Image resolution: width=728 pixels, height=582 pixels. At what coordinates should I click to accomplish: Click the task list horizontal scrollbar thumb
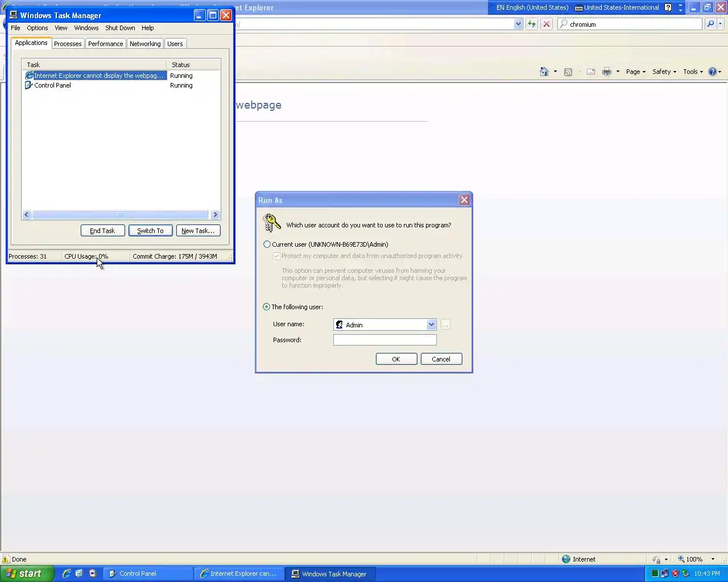tap(120, 215)
